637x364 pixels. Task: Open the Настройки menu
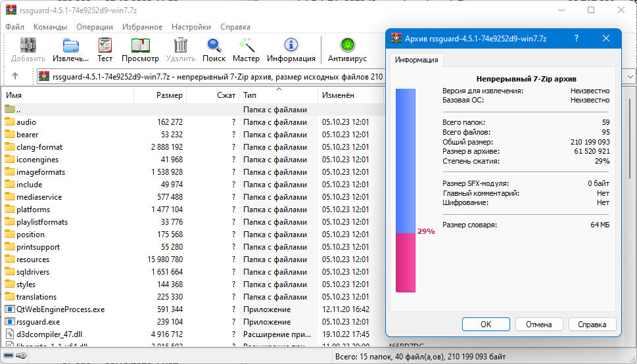coord(191,27)
